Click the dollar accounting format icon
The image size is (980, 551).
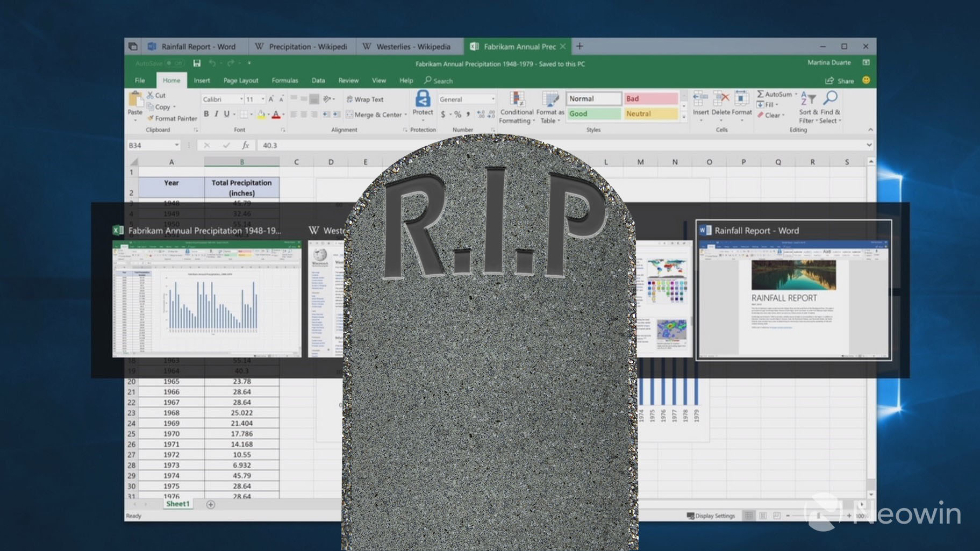(443, 115)
